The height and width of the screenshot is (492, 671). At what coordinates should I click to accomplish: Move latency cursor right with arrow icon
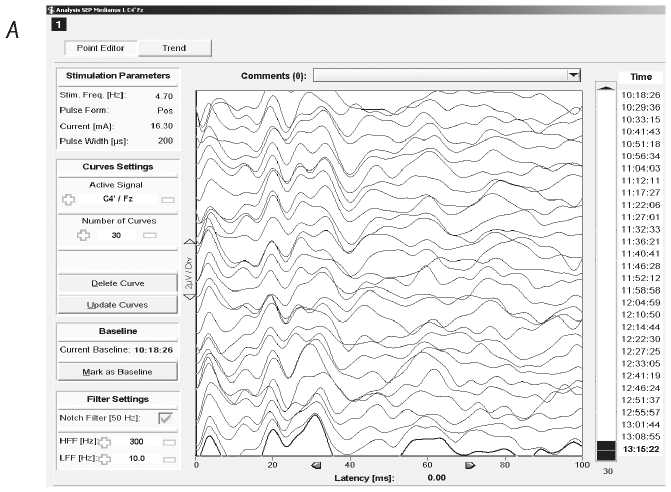tap(469, 465)
